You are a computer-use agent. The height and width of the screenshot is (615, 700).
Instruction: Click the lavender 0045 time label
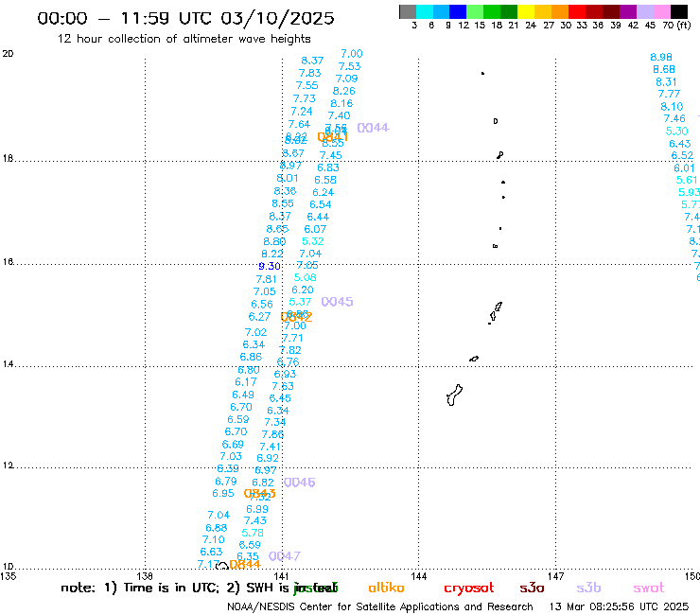tap(337, 302)
